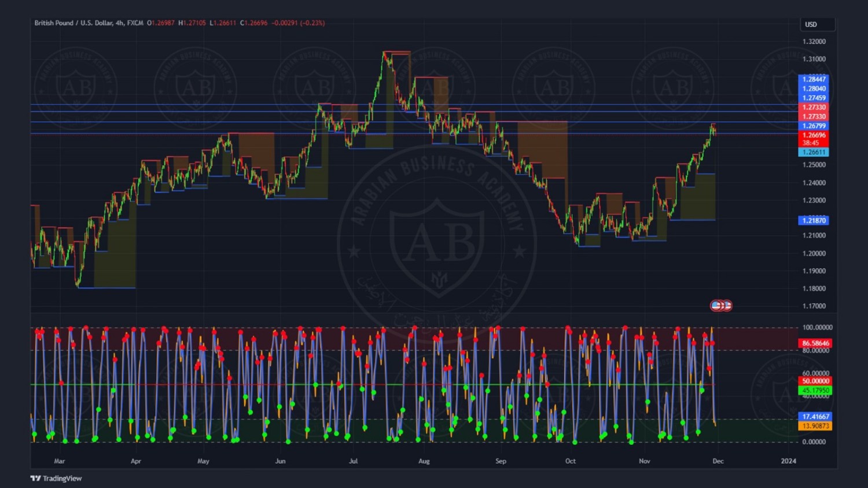
Task: Select the red 86.58646 indicator value label
Action: [815, 343]
